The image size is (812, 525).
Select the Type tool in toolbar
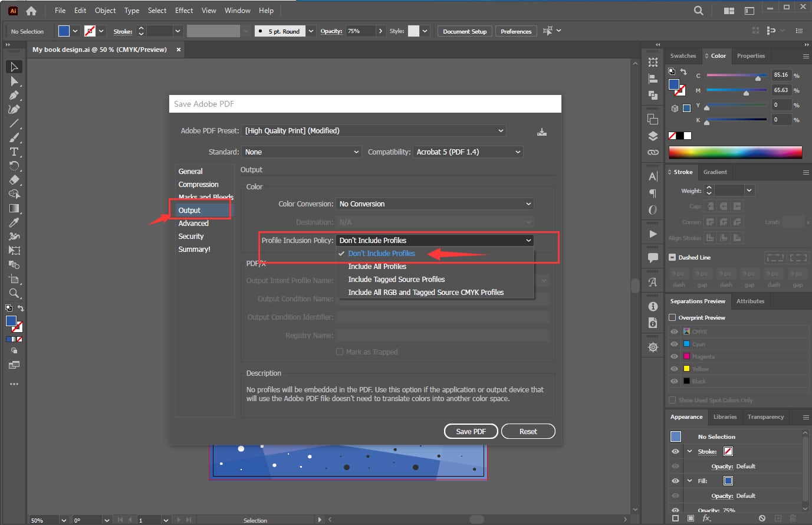pos(14,152)
